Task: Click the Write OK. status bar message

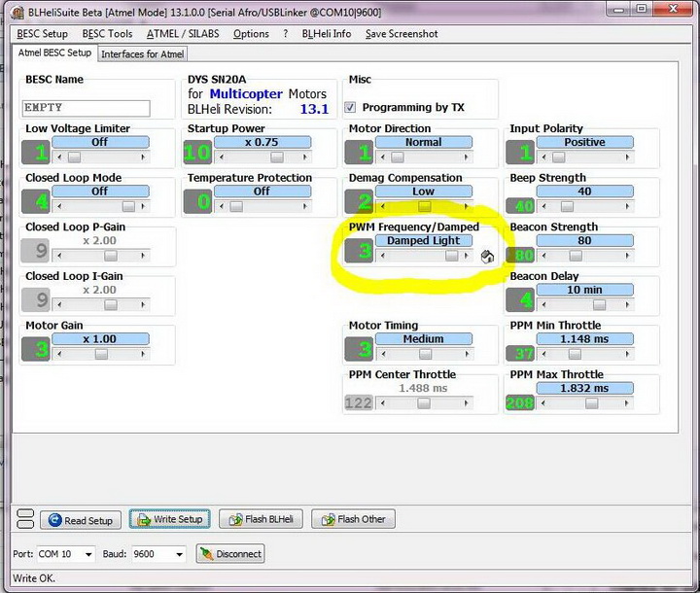Action: [x=34, y=578]
